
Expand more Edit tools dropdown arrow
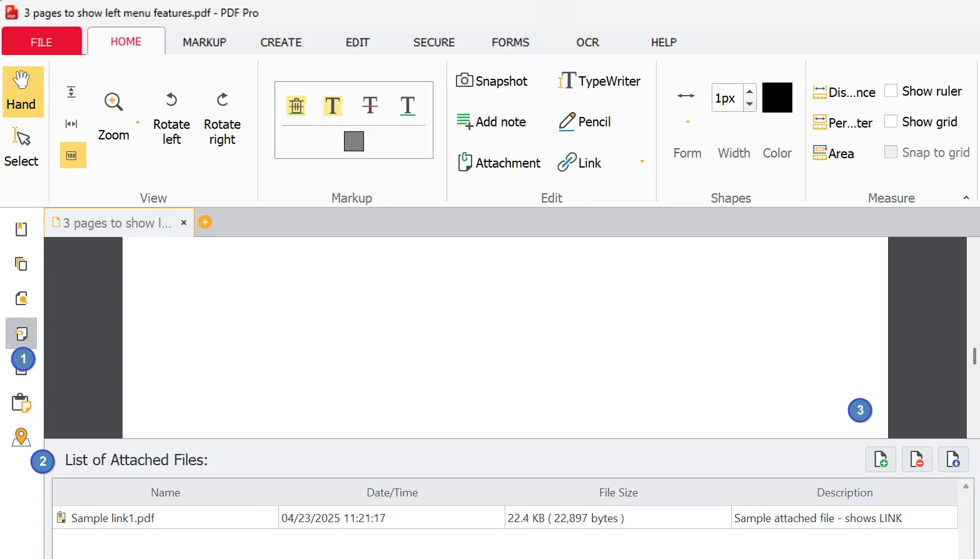click(x=642, y=162)
